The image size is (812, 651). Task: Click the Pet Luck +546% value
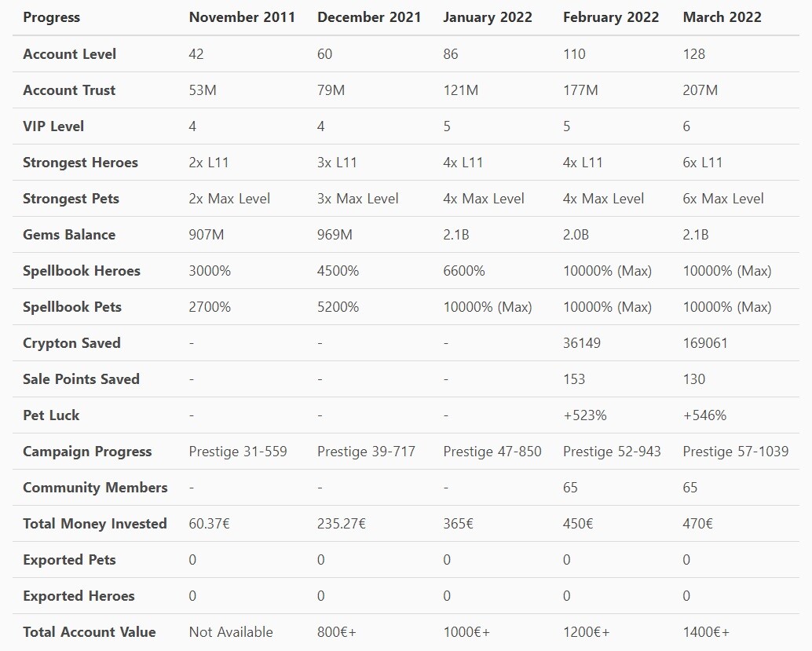[704, 415]
